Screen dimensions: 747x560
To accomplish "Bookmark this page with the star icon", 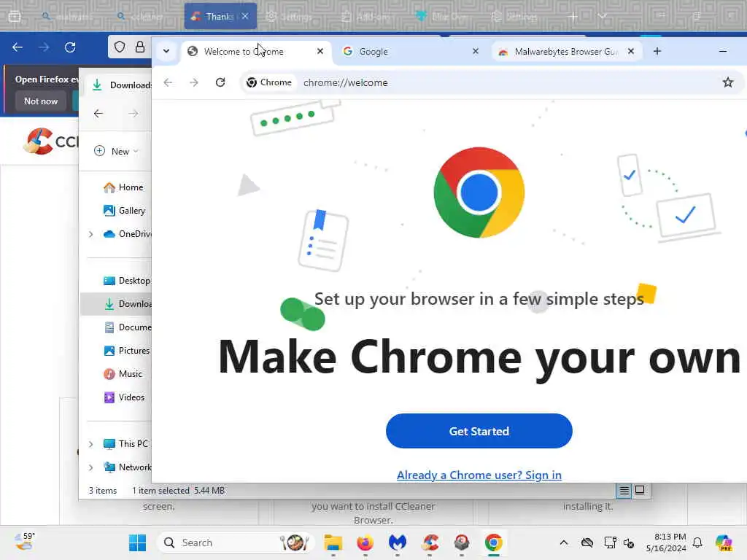I will 728,82.
